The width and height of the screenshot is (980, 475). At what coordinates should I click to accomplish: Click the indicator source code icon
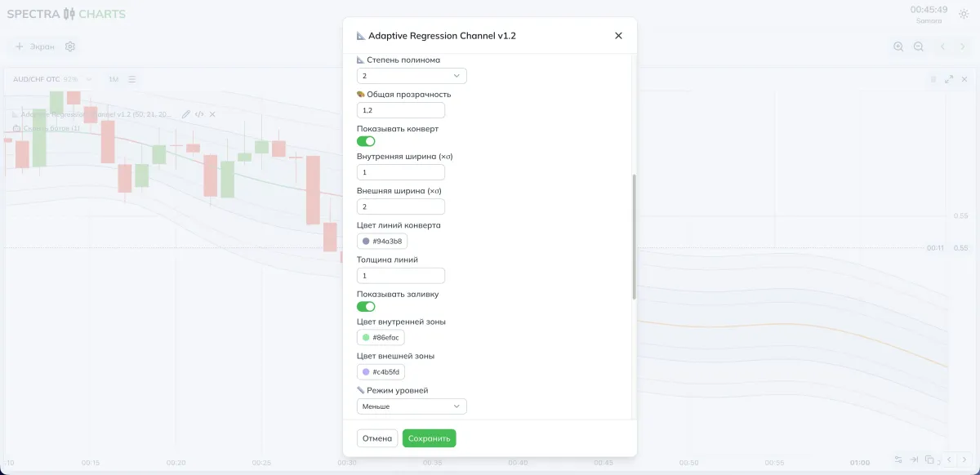199,114
